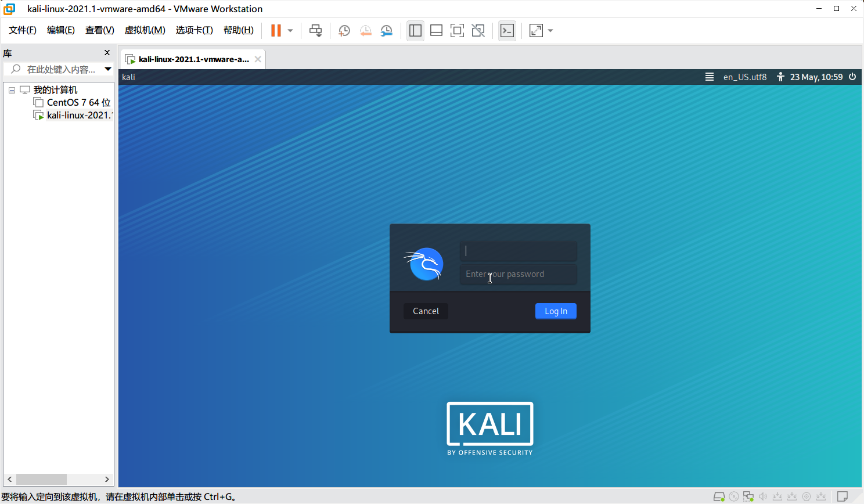Image resolution: width=864 pixels, height=504 pixels.
Task: Select the CentOS 7 64 位 virtual machine
Action: click(79, 102)
